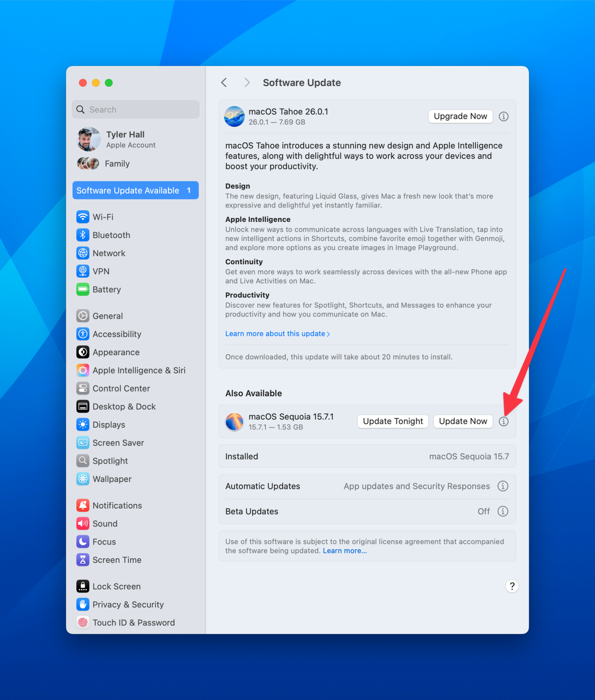The image size is (595, 700).
Task: Click the Apple Intelligence & Siri icon
Action: coord(83,370)
